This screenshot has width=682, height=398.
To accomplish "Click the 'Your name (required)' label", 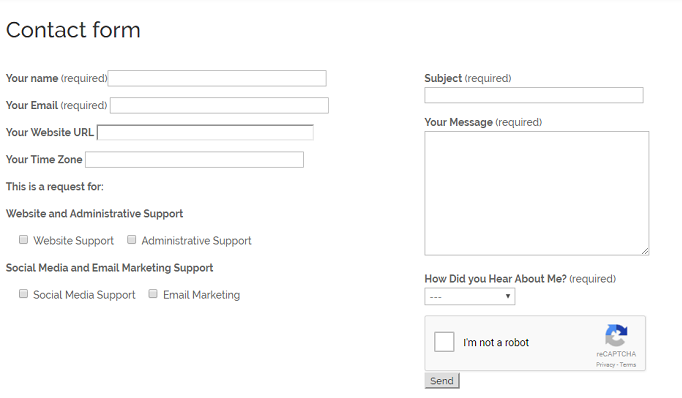I will (x=57, y=78).
